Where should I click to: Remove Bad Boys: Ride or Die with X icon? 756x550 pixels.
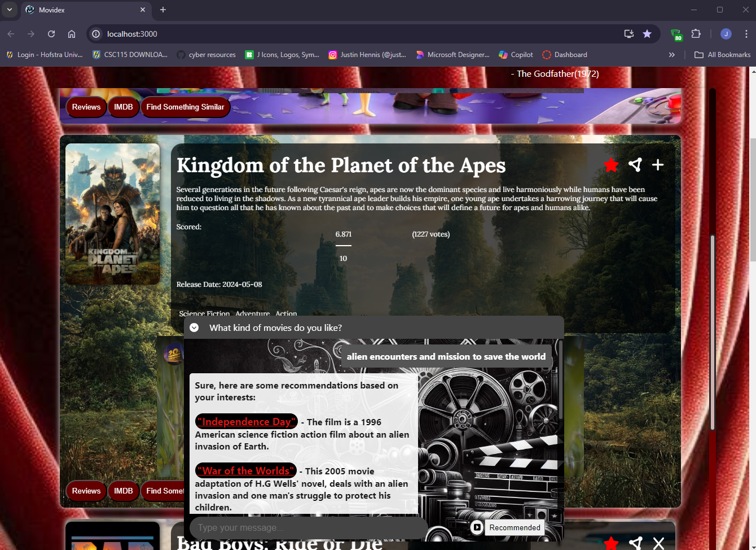[x=658, y=543]
